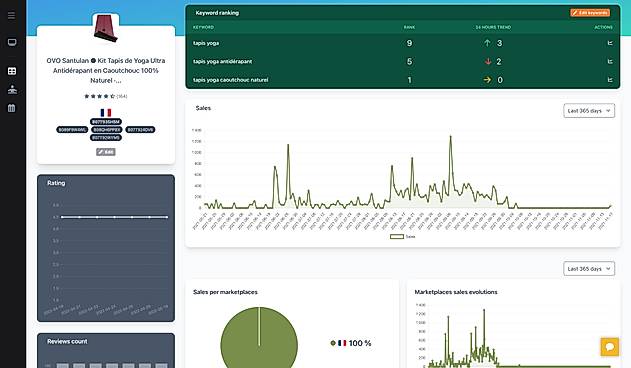Click the French flag in pie chart legend

pos(342,343)
